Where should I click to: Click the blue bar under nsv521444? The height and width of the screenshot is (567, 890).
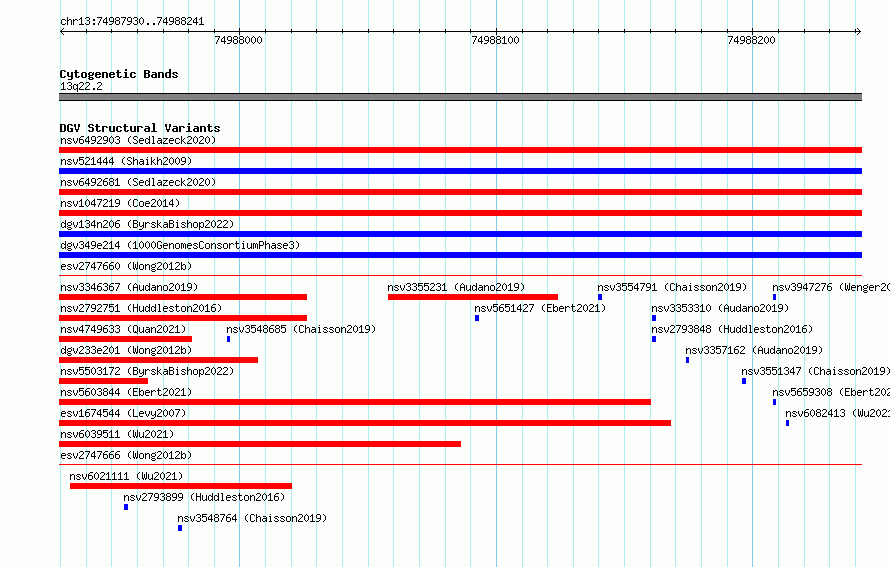[460, 171]
